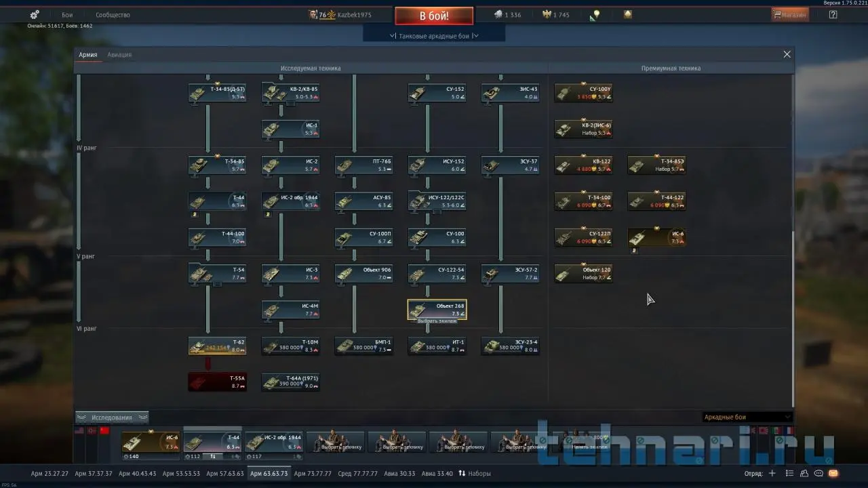The height and width of the screenshot is (488, 868).
Task: Switch to the Авиация tab
Action: [x=119, y=55]
